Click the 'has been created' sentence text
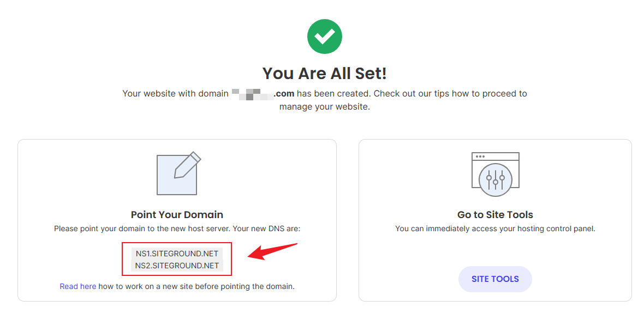 pos(333,94)
